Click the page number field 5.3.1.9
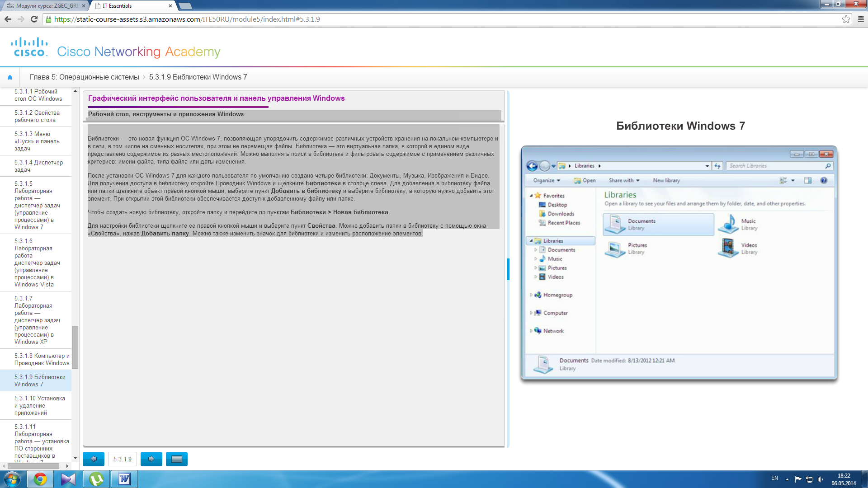The image size is (868, 488). pos(123,459)
